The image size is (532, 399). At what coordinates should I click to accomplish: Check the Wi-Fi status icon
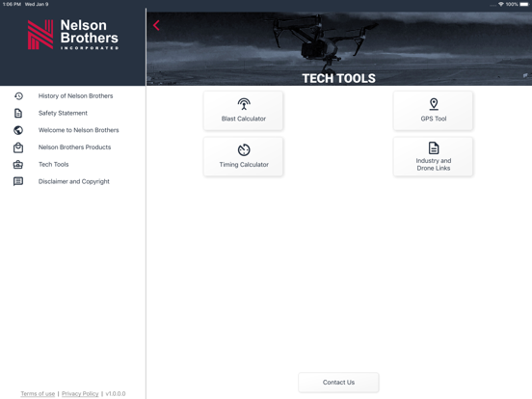[x=501, y=4]
